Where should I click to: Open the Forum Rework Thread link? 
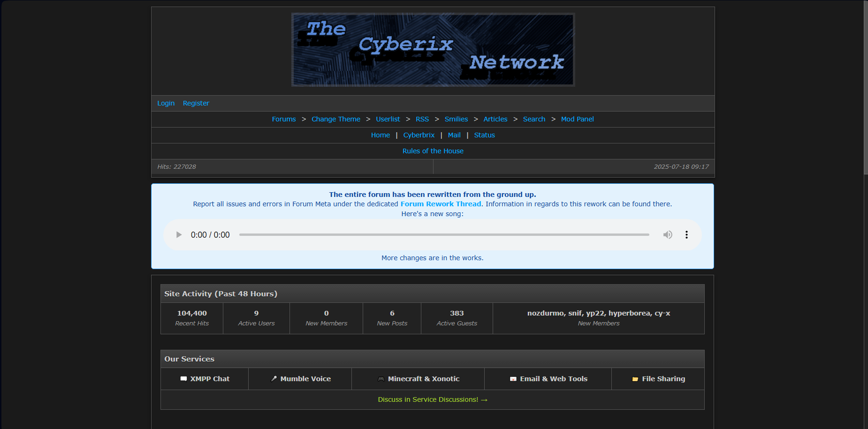[441, 204]
